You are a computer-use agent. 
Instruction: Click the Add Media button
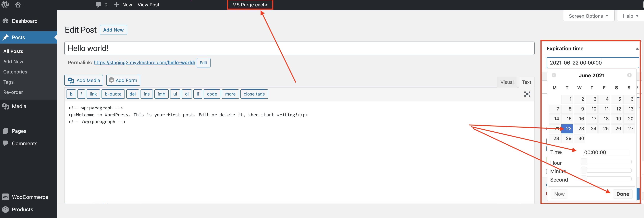(84, 80)
